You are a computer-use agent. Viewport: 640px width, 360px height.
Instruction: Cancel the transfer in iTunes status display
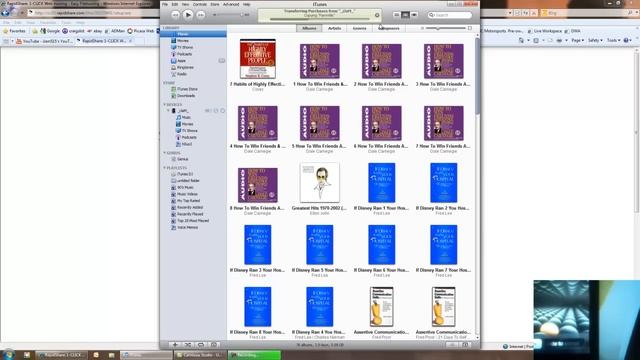pyautogui.click(x=377, y=16)
